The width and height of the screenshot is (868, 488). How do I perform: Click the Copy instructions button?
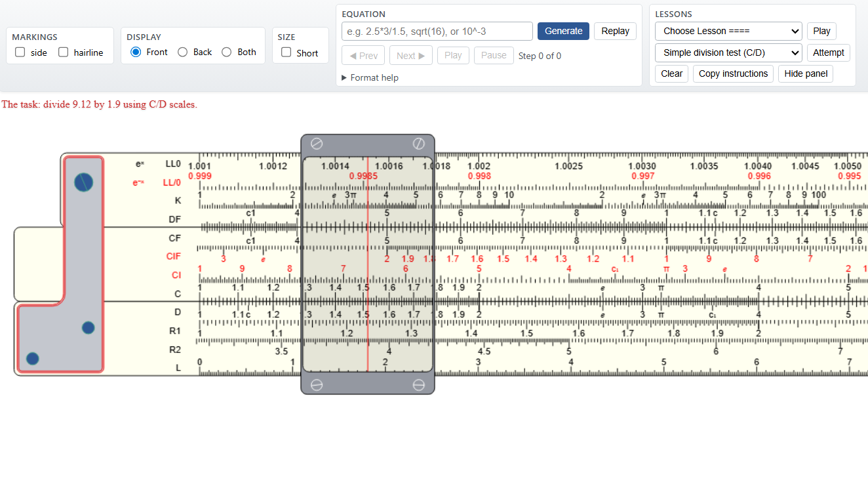coord(733,73)
